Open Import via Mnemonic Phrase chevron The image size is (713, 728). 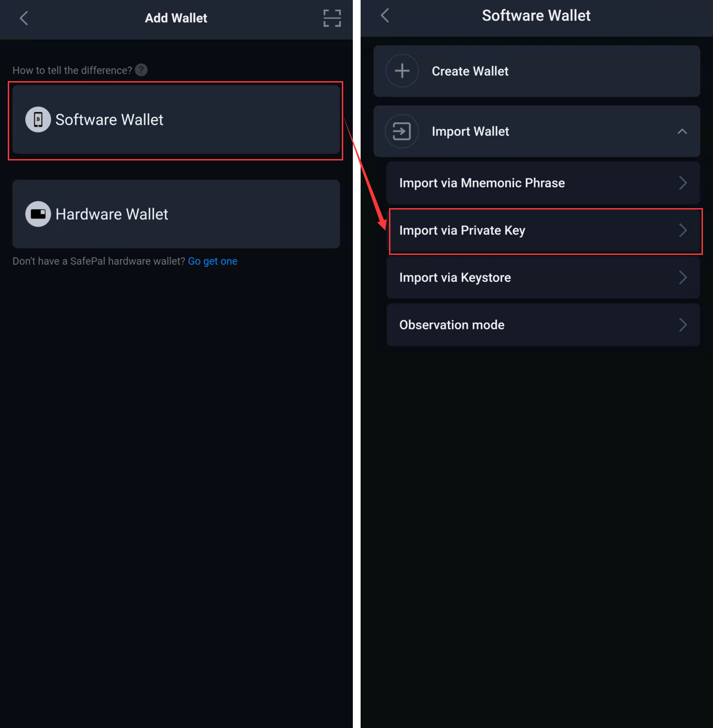(x=683, y=183)
